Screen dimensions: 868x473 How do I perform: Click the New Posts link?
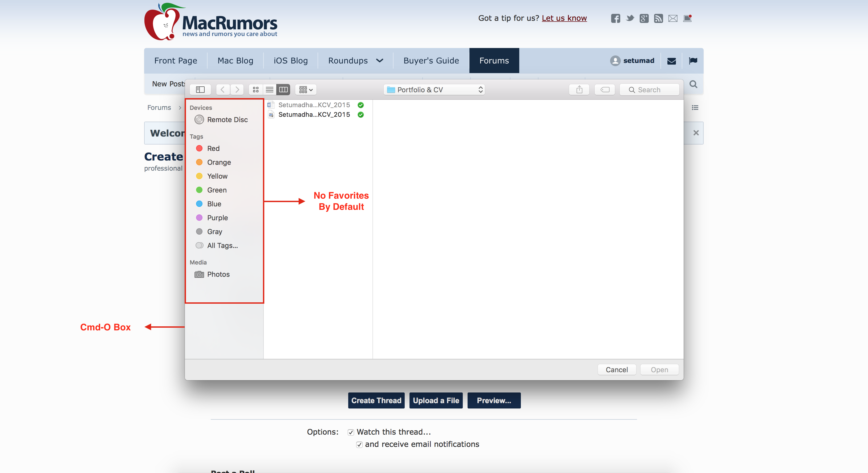(169, 84)
